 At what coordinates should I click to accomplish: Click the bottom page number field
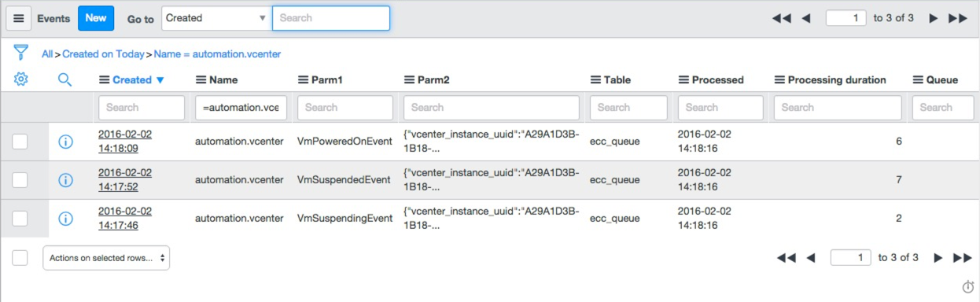(851, 257)
